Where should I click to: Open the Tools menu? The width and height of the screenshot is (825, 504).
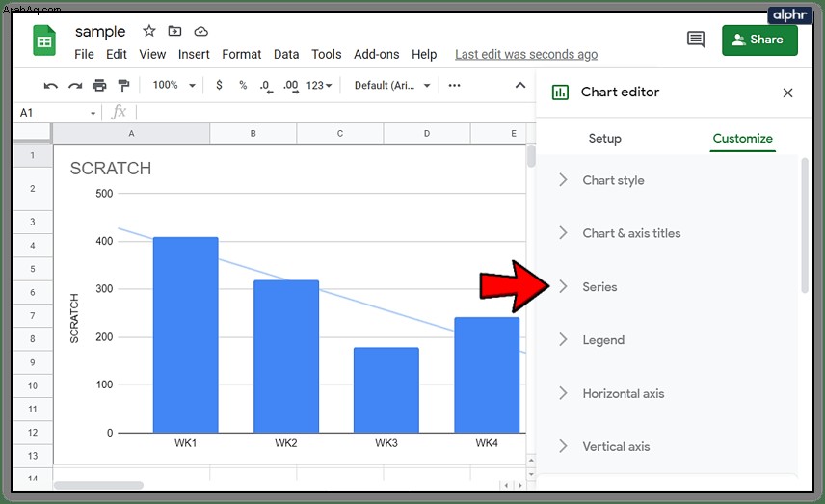[326, 54]
